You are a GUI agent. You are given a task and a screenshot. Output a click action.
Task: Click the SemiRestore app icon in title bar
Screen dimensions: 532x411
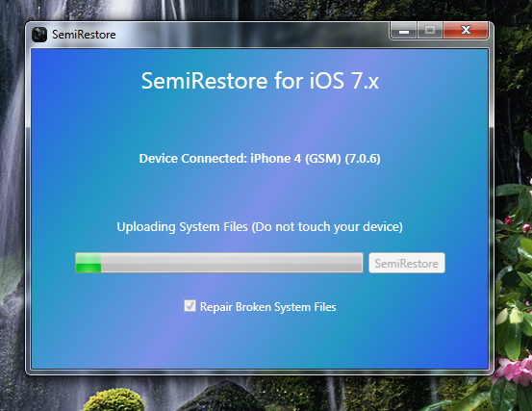pyautogui.click(x=39, y=35)
